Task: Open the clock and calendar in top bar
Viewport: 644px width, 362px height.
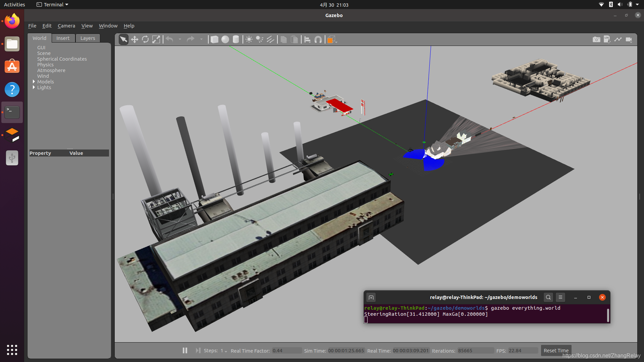Action: [334, 5]
